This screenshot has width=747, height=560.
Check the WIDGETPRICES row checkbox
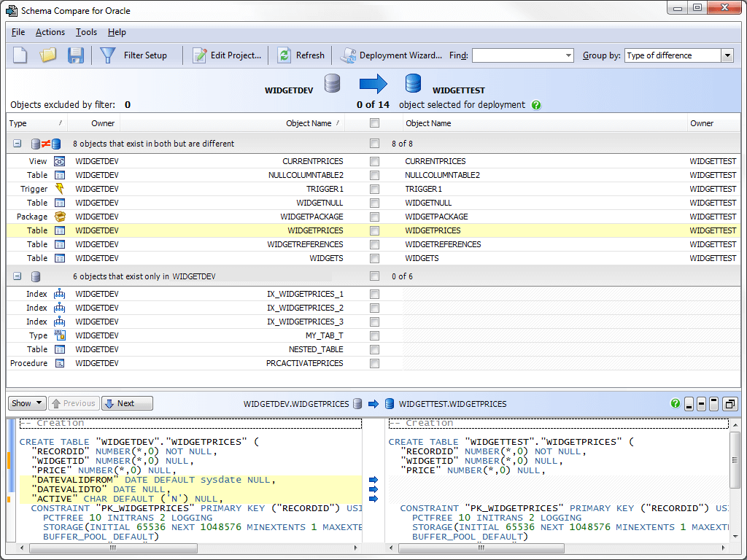click(374, 230)
